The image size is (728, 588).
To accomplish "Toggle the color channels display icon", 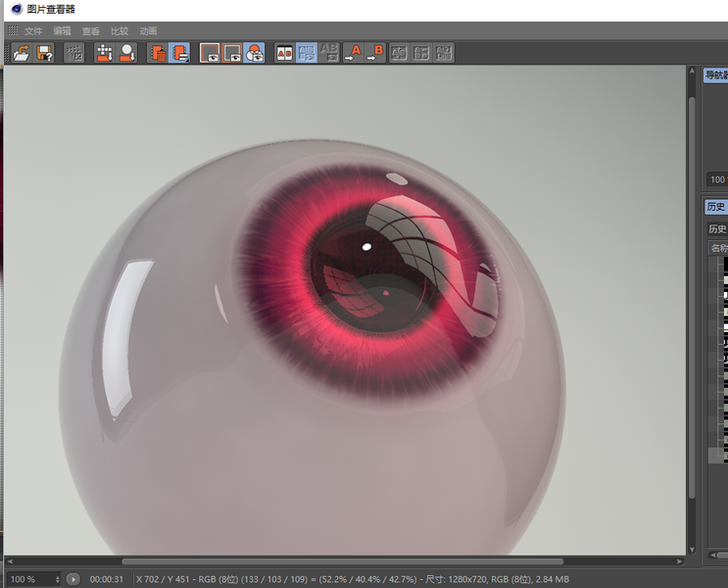I will (x=254, y=53).
